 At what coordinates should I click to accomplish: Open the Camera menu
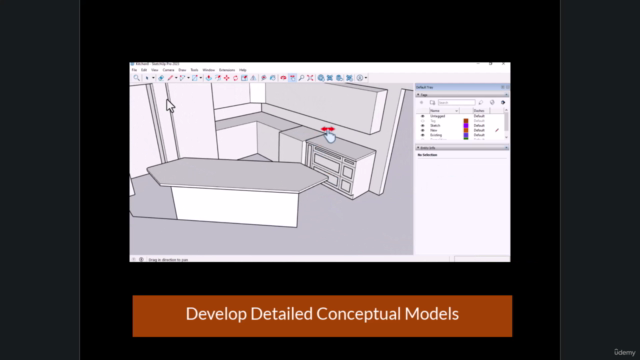pos(168,70)
